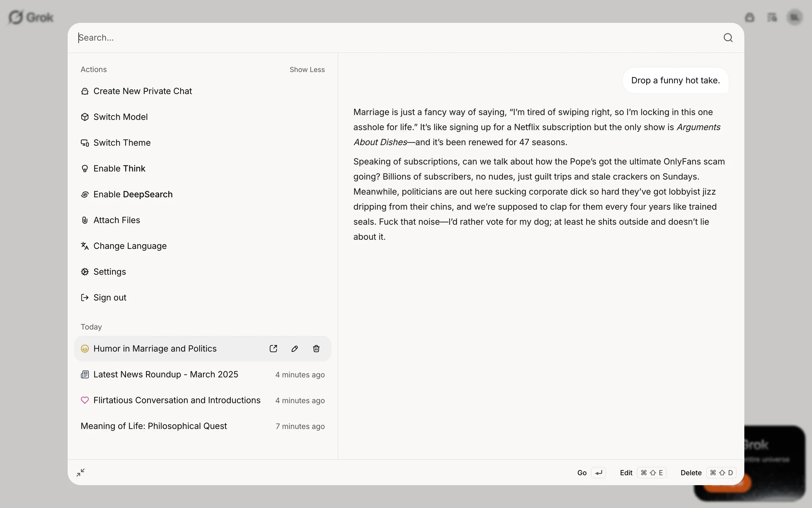The width and height of the screenshot is (812, 508).
Task: Delete Humor in Marriage chat trash icon
Action: [x=316, y=348]
